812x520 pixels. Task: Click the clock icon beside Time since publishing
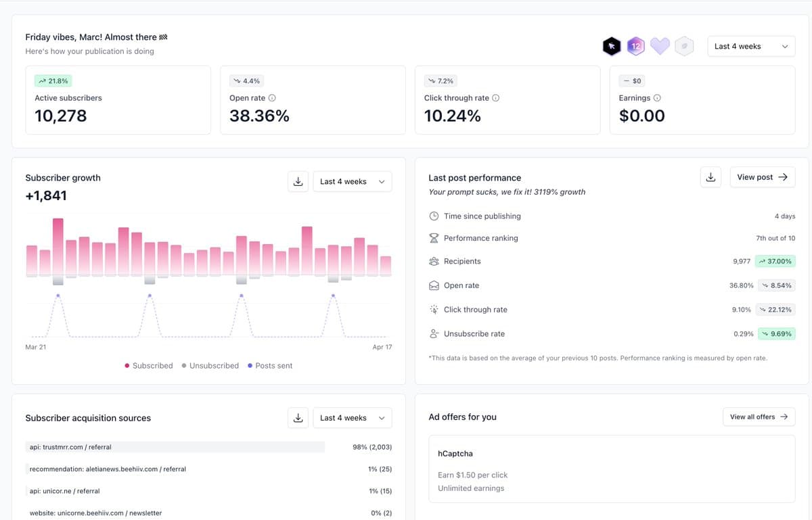(x=434, y=216)
